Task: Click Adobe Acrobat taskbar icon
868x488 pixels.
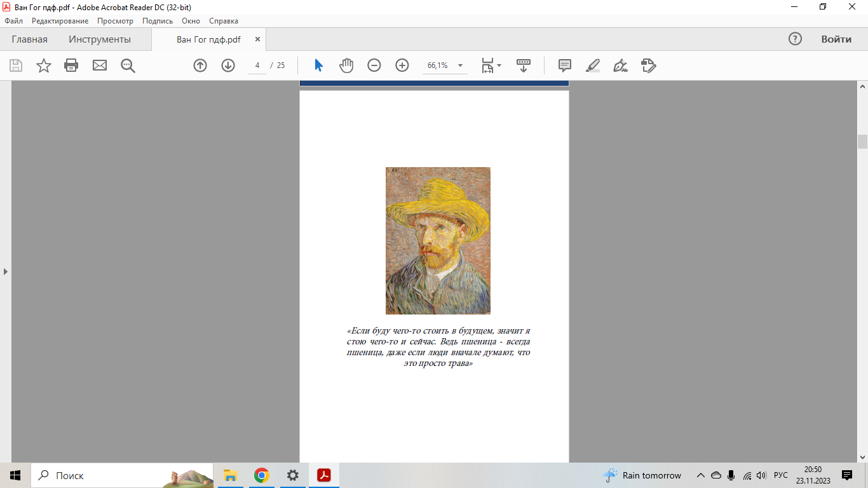Action: pos(324,475)
